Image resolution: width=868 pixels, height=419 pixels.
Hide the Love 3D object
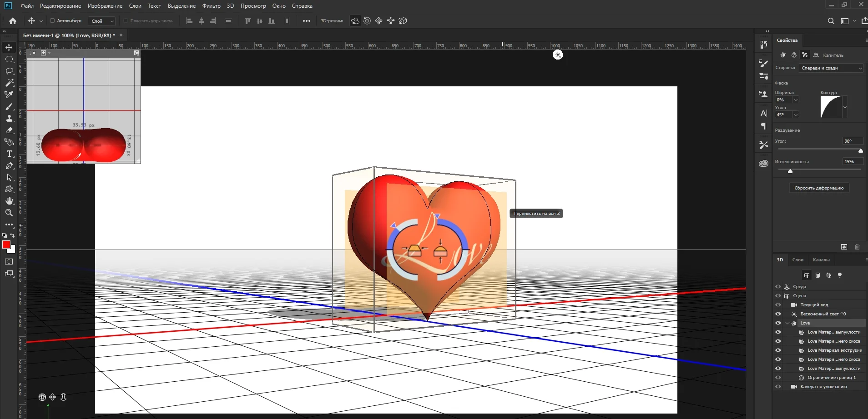click(778, 323)
